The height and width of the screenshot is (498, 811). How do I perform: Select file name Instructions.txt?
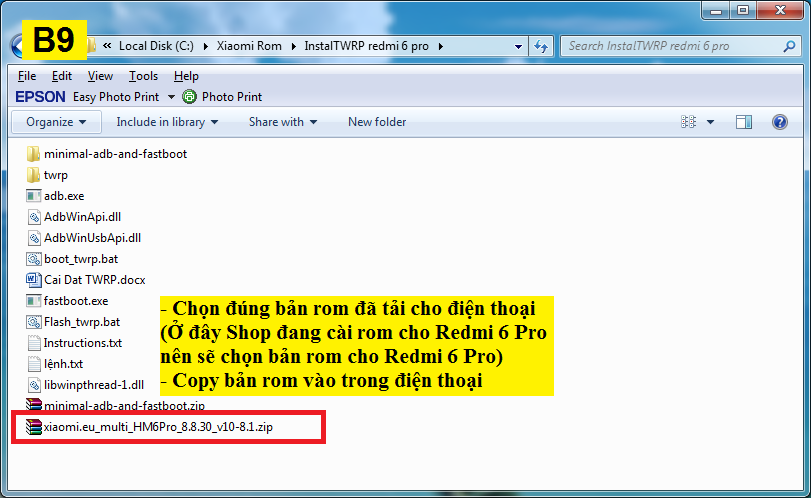(83, 343)
